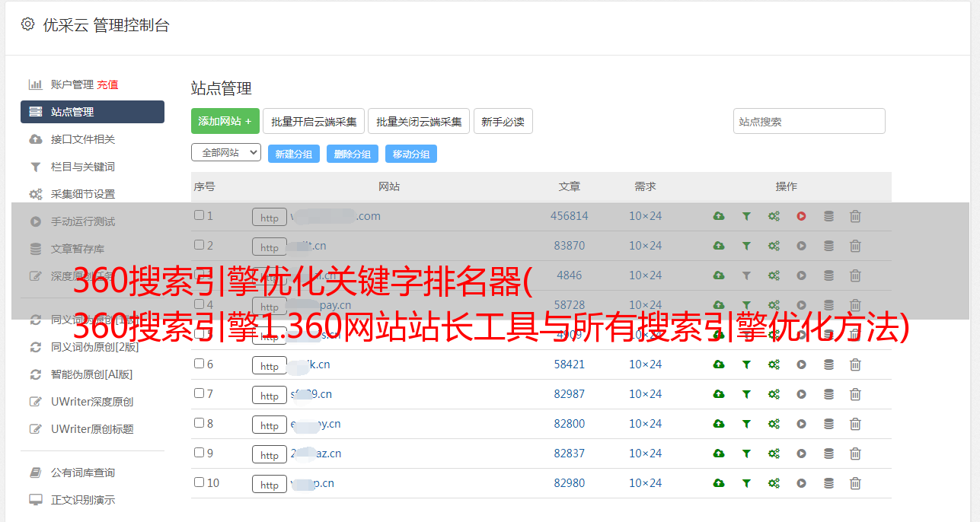The height and width of the screenshot is (522, 980).
Task: Click the red run icon in row 1
Action: click(x=801, y=216)
